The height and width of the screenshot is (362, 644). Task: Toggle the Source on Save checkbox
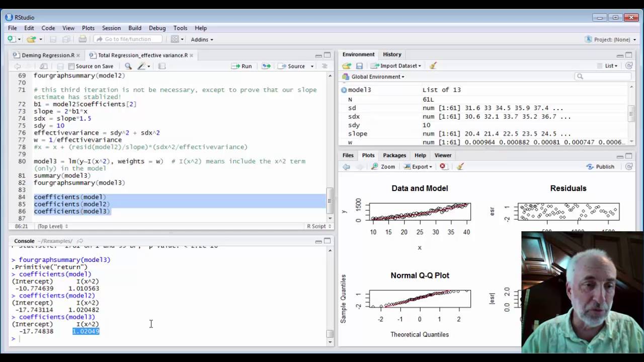71,66
